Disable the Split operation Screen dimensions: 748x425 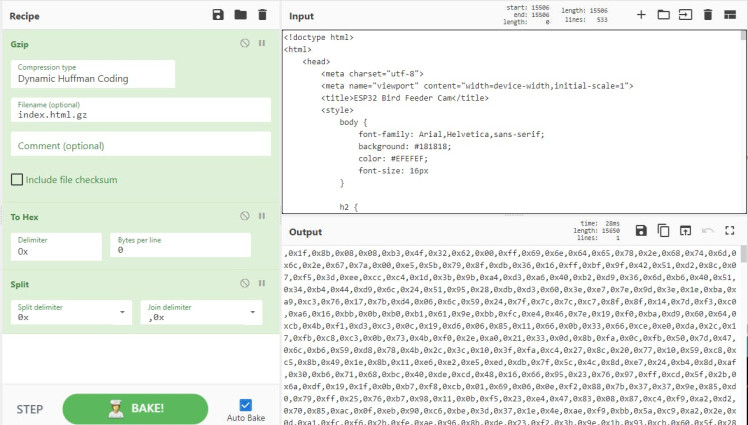coord(245,283)
